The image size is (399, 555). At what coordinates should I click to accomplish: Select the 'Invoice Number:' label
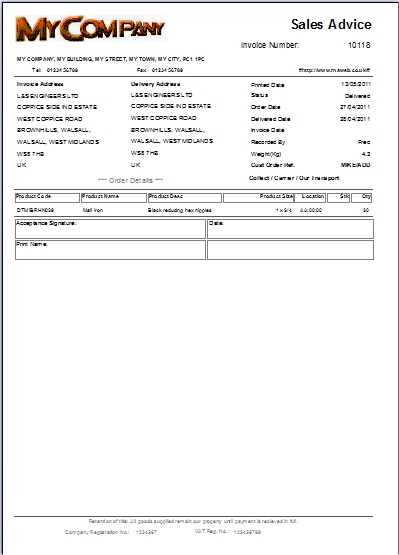coord(270,45)
